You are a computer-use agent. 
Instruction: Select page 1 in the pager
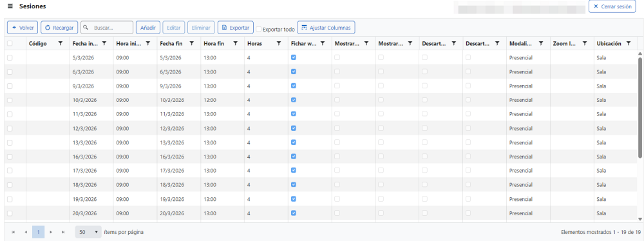coord(38,233)
